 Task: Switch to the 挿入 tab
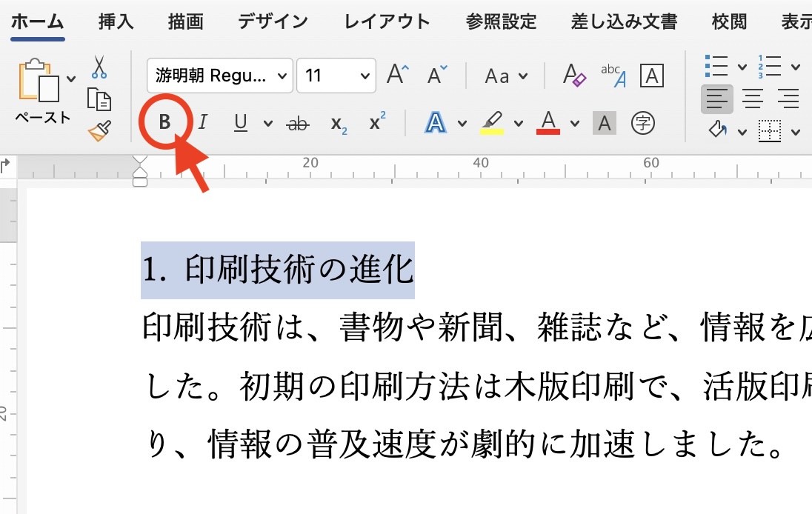116,21
